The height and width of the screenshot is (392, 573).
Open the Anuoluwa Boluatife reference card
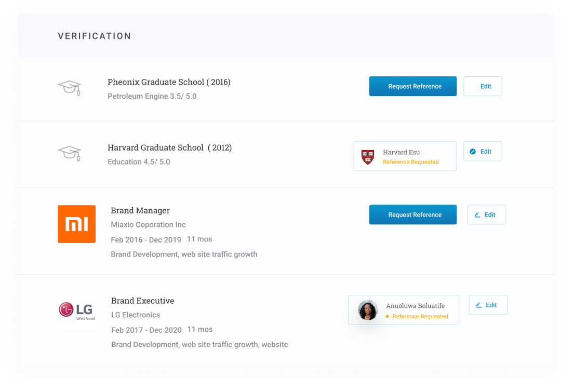[x=403, y=310]
